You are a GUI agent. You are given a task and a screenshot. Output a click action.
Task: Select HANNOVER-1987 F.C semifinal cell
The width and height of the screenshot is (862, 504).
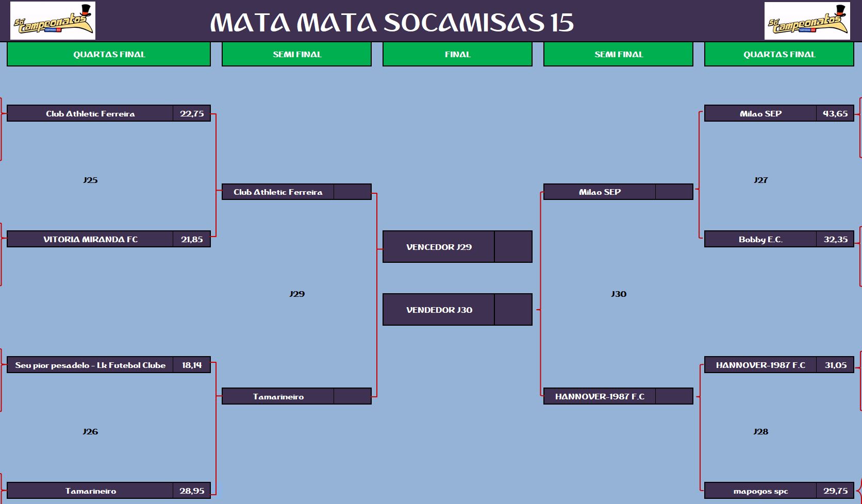pyautogui.click(x=600, y=396)
